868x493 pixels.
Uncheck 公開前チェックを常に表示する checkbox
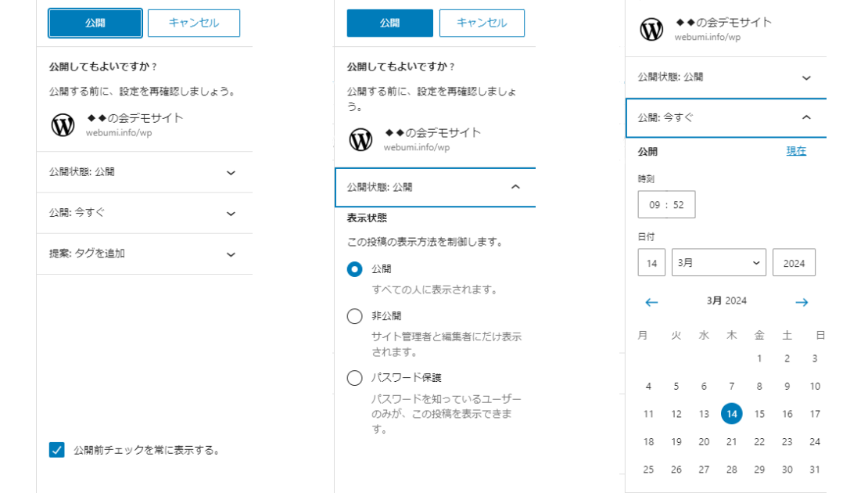56,450
